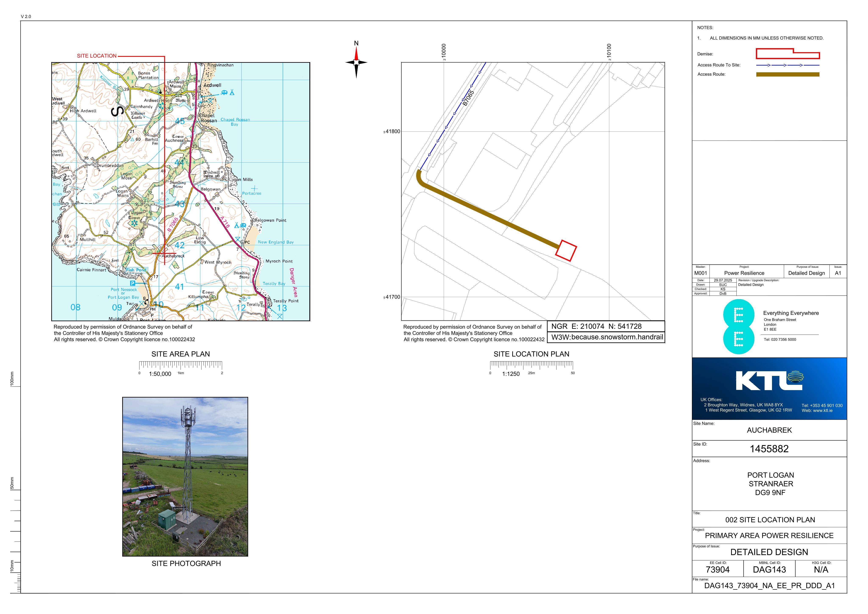Open the site photograph of the mast
The height and width of the screenshot is (614, 868).
(x=185, y=477)
